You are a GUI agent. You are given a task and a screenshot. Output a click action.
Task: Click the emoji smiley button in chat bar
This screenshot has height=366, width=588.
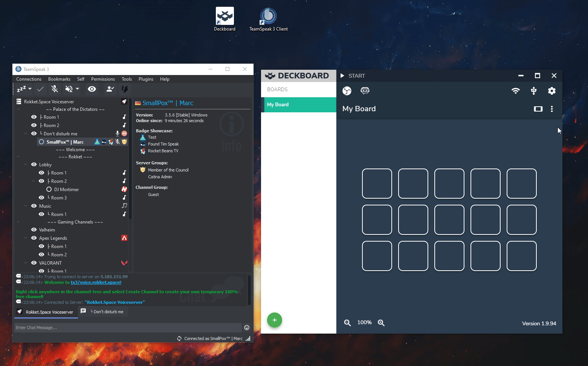247,328
